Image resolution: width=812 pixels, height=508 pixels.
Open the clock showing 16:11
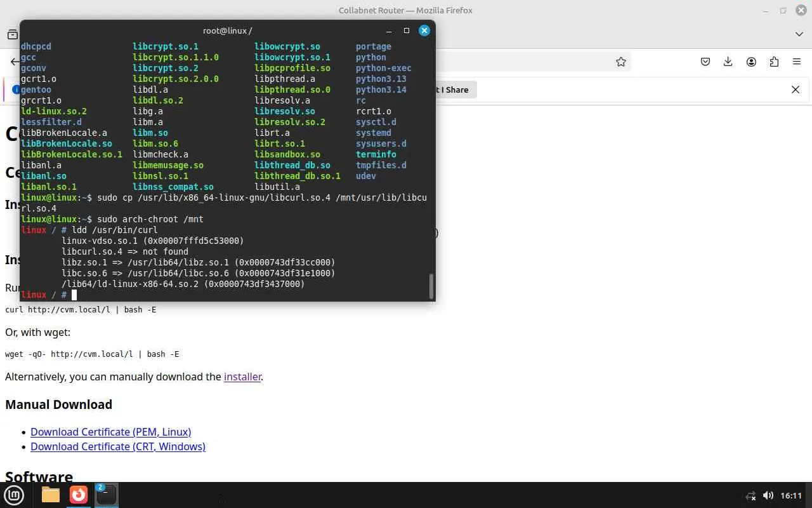[791, 495]
